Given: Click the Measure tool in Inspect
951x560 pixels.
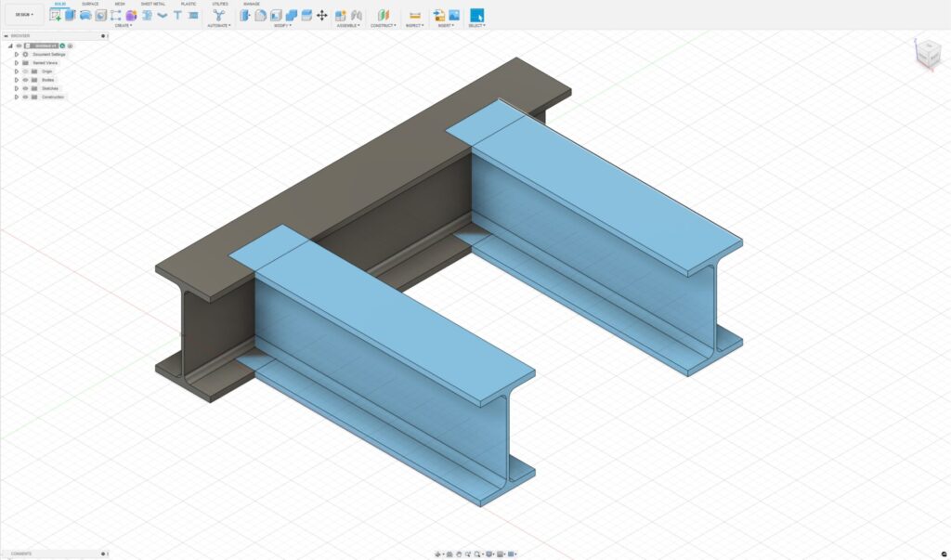Looking at the screenshot, I should pos(414,15).
